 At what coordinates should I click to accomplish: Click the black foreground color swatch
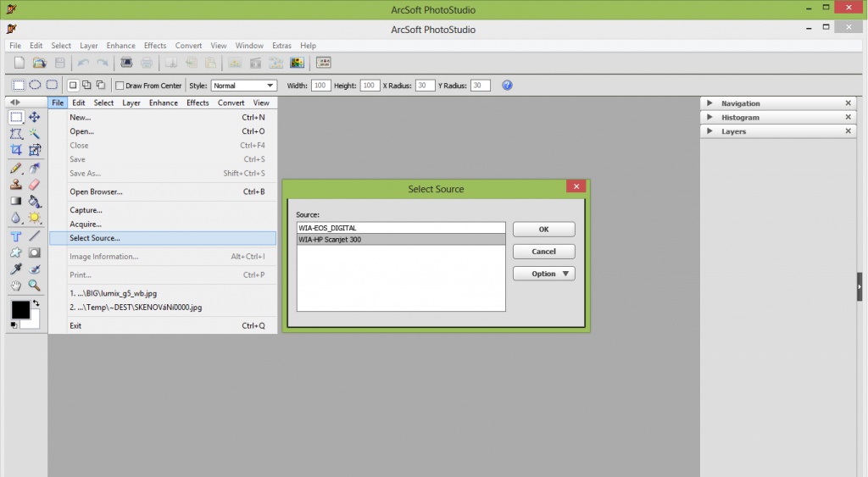tap(19, 308)
